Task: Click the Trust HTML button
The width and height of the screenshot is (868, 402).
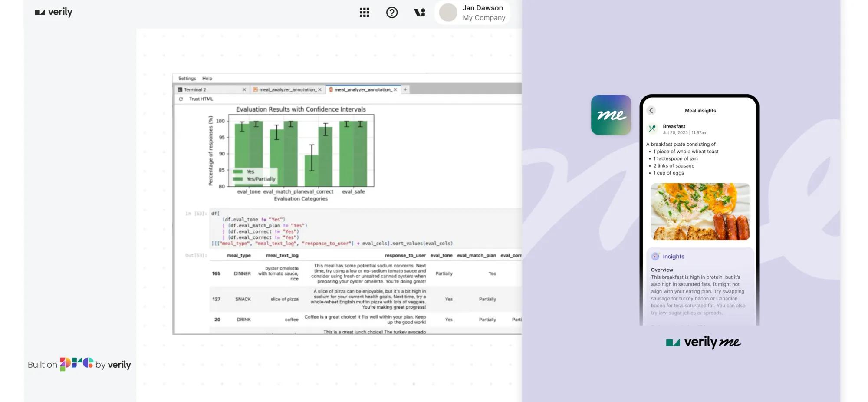Action: point(201,99)
